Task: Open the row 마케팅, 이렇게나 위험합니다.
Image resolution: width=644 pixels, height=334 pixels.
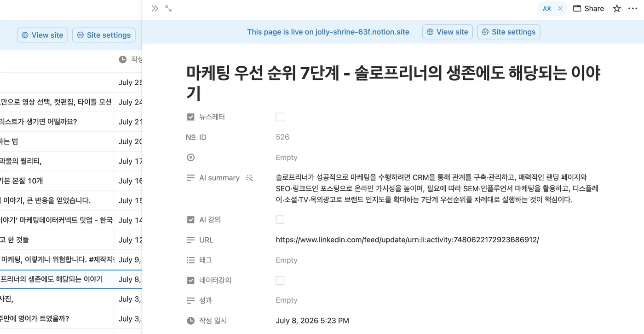Action: point(57,260)
